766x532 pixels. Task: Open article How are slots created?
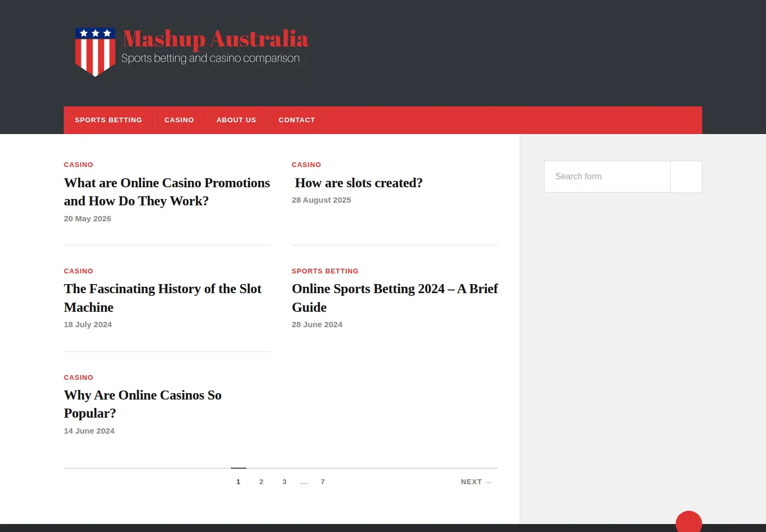(359, 183)
